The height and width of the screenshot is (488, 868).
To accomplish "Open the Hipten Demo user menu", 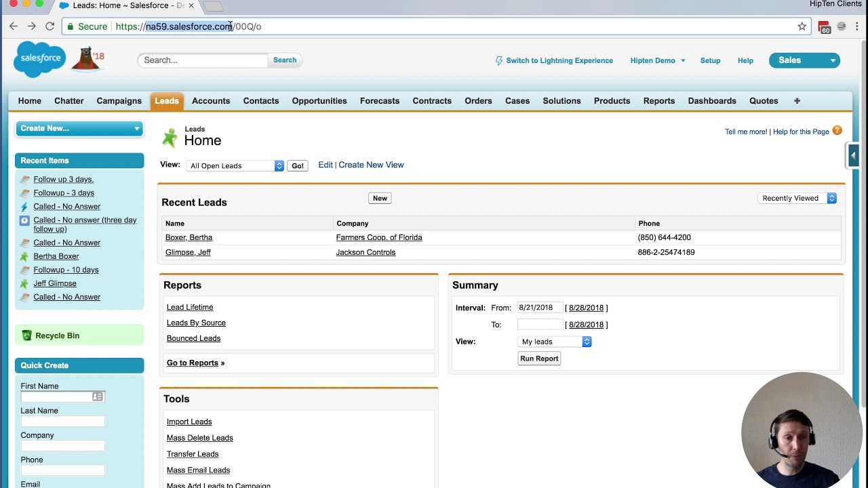I will point(658,60).
